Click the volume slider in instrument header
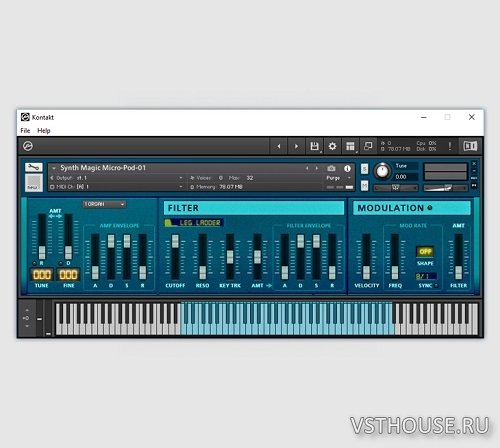The height and width of the screenshot is (448, 500). click(x=445, y=188)
